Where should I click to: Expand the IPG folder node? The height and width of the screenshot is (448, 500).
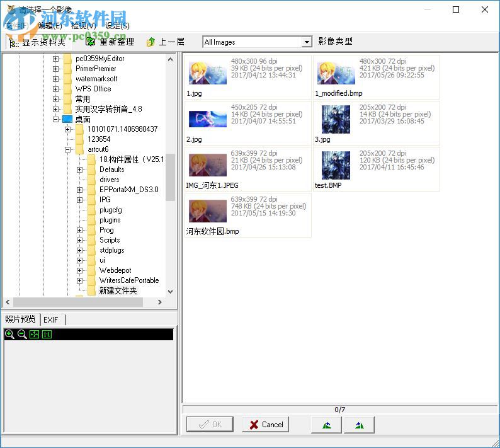(x=80, y=200)
